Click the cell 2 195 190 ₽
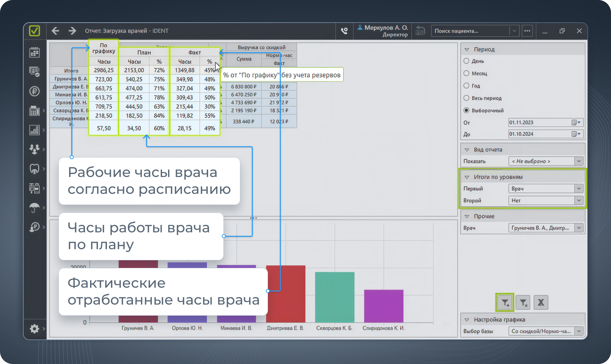The height and width of the screenshot is (364, 611). (x=244, y=110)
